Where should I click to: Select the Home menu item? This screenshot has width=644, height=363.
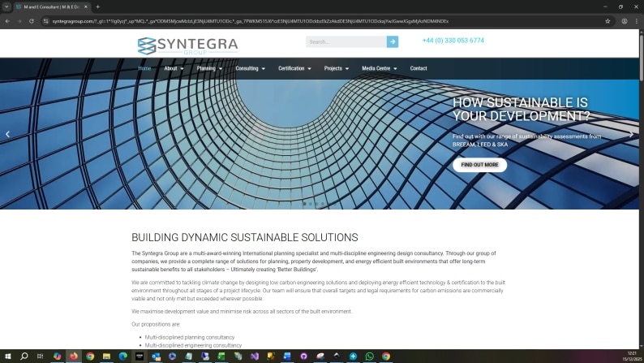pos(144,69)
